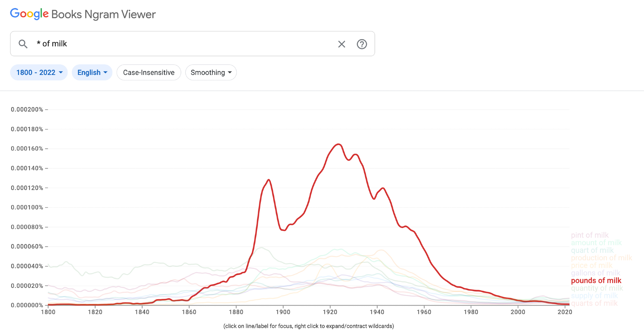644x331 pixels.
Task: Select the 'amount of milk' legend label
Action: click(596, 243)
